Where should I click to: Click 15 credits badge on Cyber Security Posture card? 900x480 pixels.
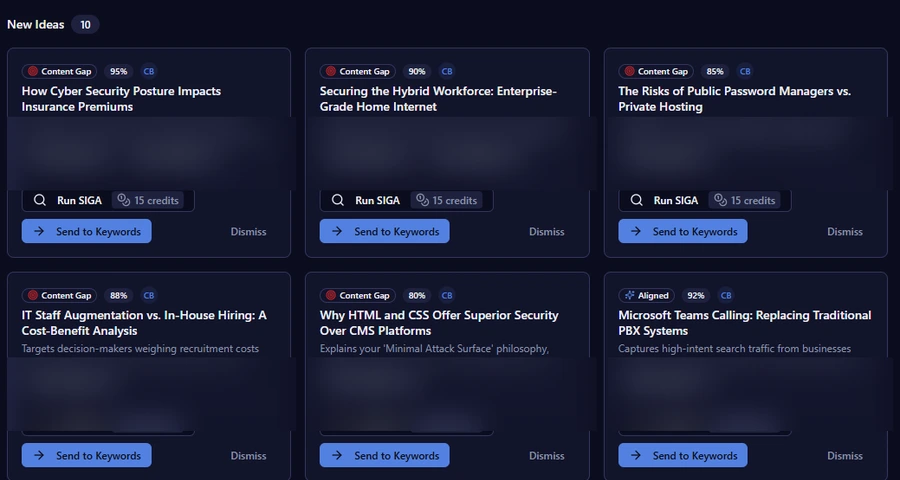pyautogui.click(x=148, y=200)
